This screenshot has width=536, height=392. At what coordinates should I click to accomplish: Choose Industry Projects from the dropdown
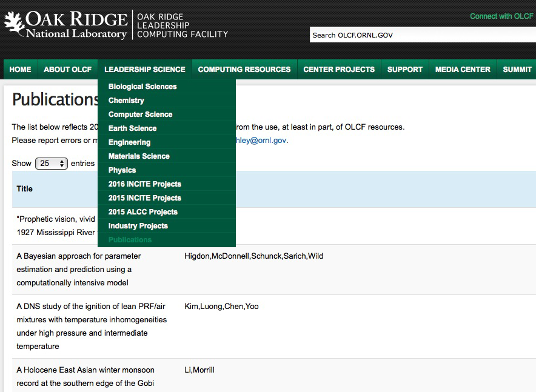coord(138,226)
